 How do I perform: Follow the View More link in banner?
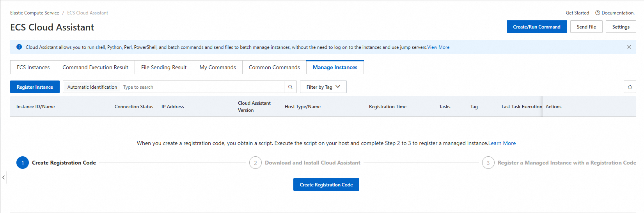(x=438, y=47)
